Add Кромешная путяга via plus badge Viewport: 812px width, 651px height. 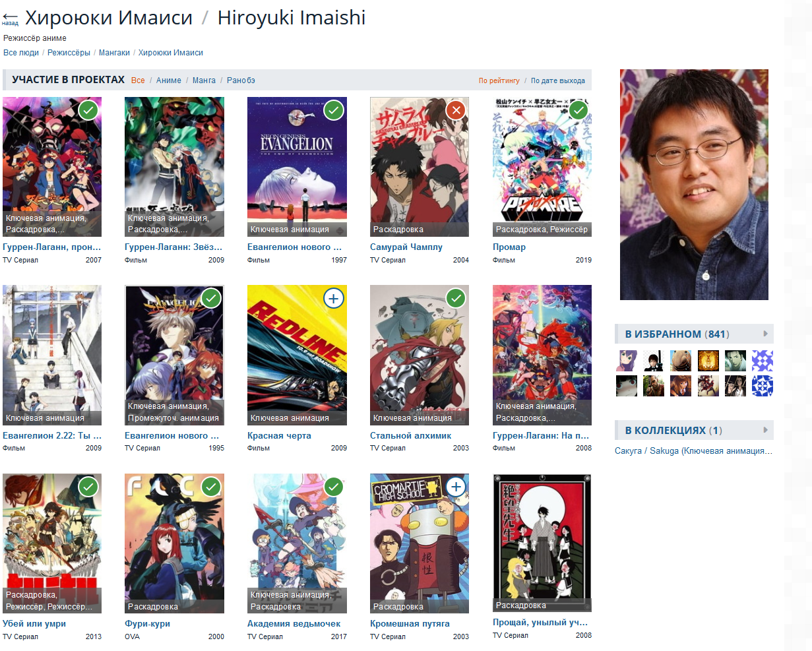456,487
